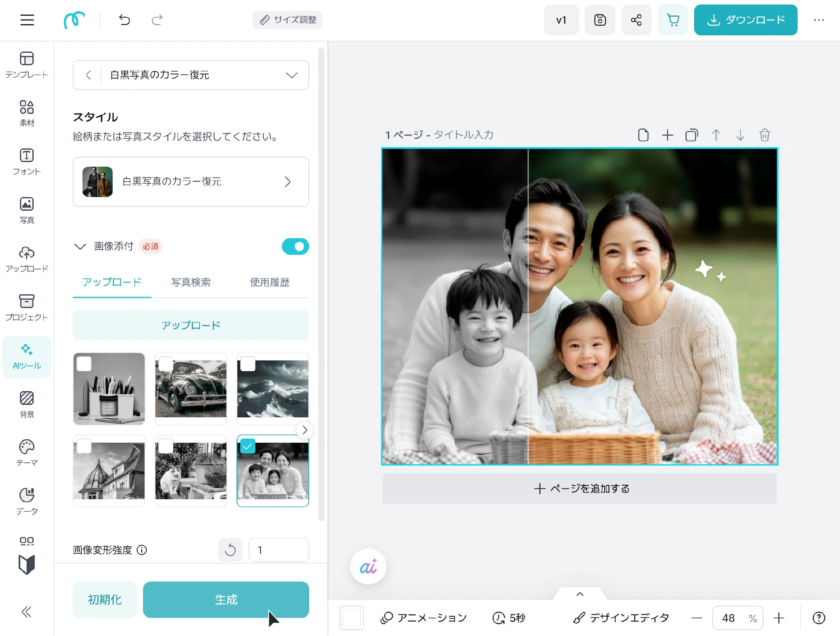Delete the page with trash icon
Image resolution: width=840 pixels, height=636 pixels.
(765, 135)
